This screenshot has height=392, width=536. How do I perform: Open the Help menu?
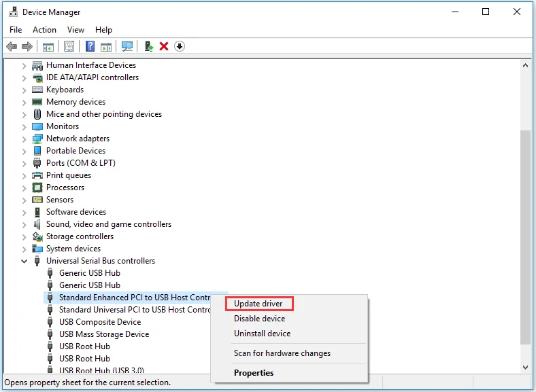click(x=103, y=30)
